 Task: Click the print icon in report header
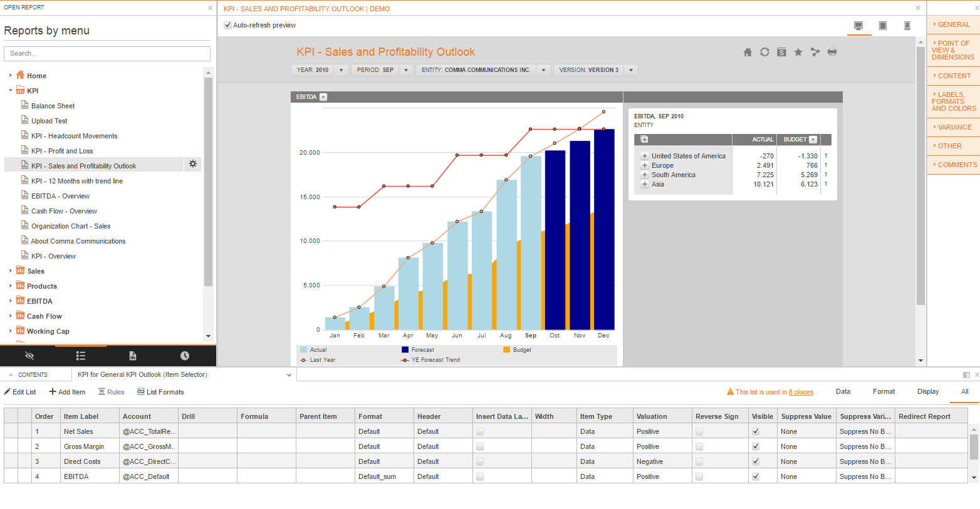(x=832, y=52)
